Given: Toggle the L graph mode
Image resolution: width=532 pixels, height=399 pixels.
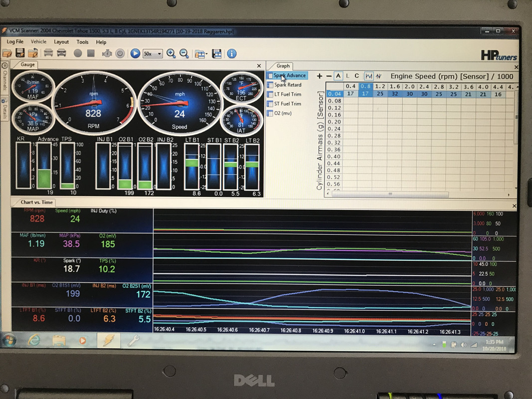Looking at the screenshot, I should (348, 76).
